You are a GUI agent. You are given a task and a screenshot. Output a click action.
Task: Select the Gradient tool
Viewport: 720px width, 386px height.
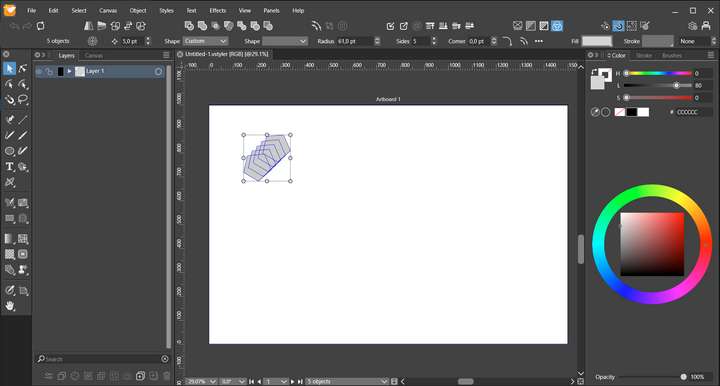[9, 239]
